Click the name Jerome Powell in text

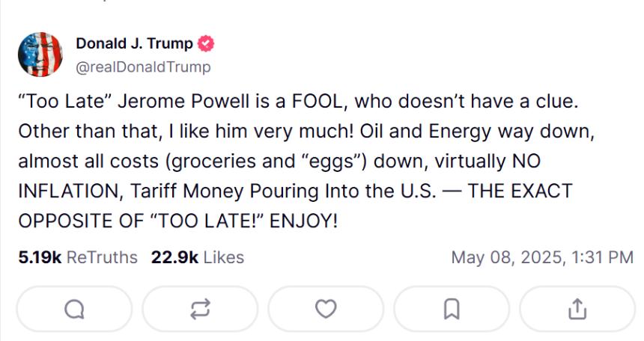point(183,102)
